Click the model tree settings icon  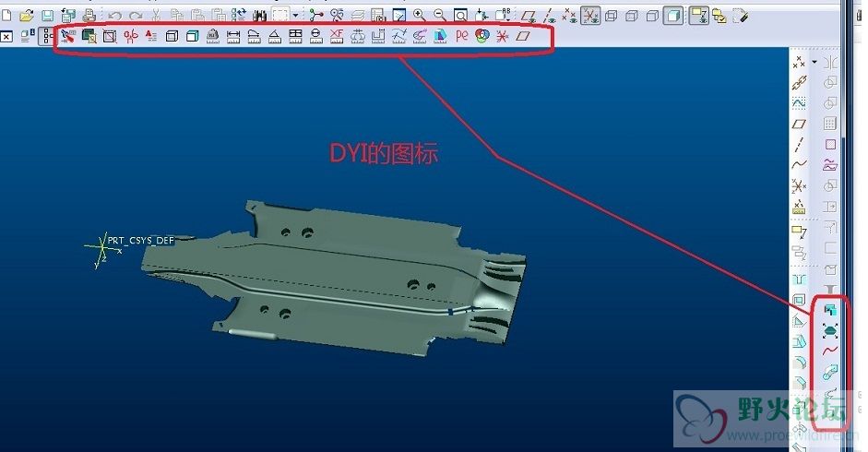[27, 37]
